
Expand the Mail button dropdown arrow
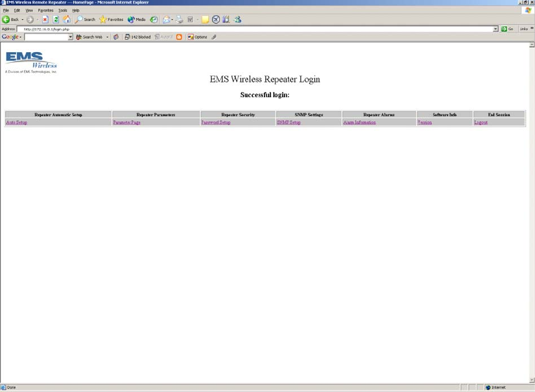tap(172, 19)
